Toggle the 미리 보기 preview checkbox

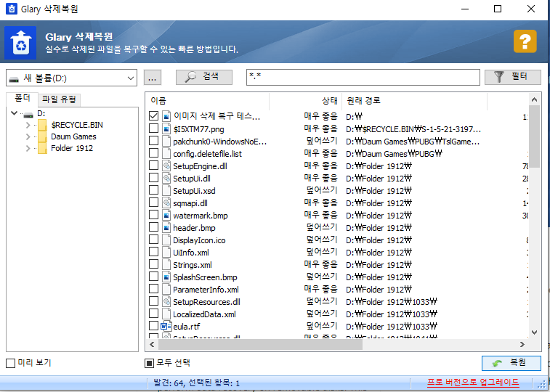pyautogui.click(x=10, y=363)
